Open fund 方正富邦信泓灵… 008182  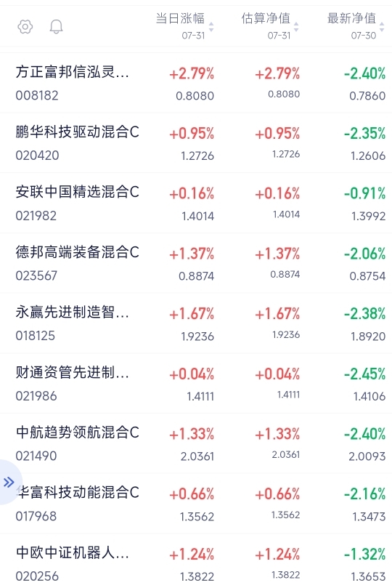click(196, 83)
